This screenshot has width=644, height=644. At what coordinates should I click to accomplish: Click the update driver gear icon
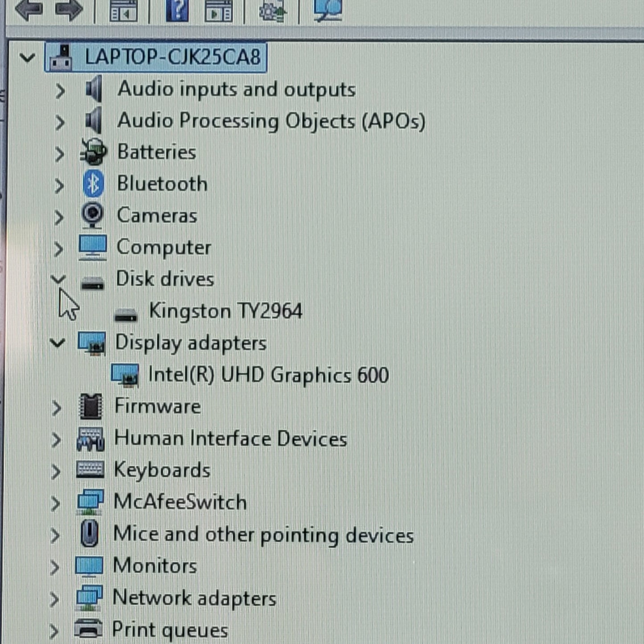click(x=272, y=11)
